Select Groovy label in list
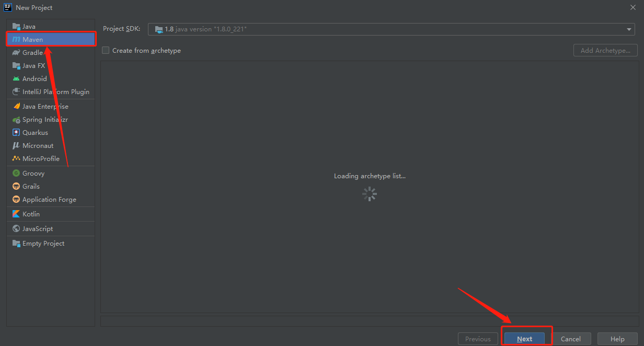 pyautogui.click(x=33, y=173)
